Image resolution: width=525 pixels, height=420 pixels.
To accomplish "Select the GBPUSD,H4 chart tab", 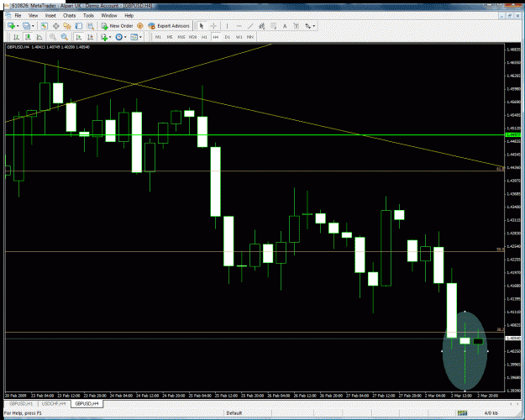I will (87, 403).
